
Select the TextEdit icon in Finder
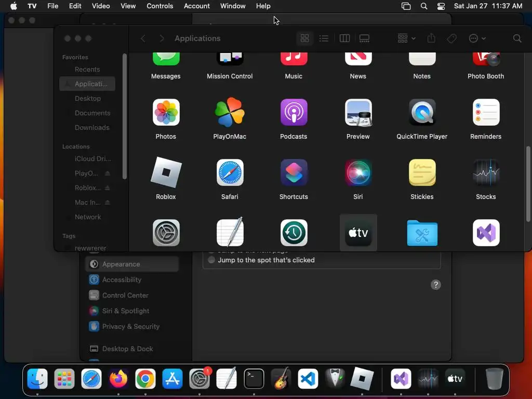pos(230,233)
